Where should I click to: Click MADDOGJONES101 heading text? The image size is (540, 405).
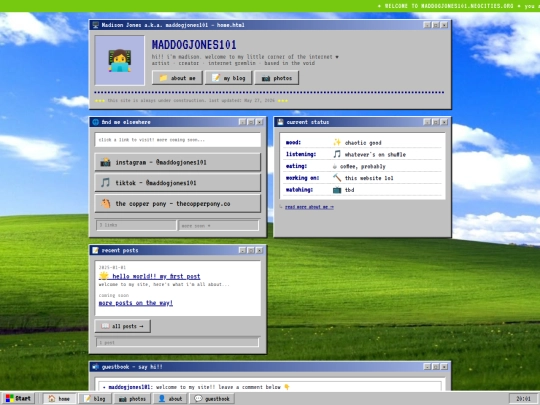point(194,45)
